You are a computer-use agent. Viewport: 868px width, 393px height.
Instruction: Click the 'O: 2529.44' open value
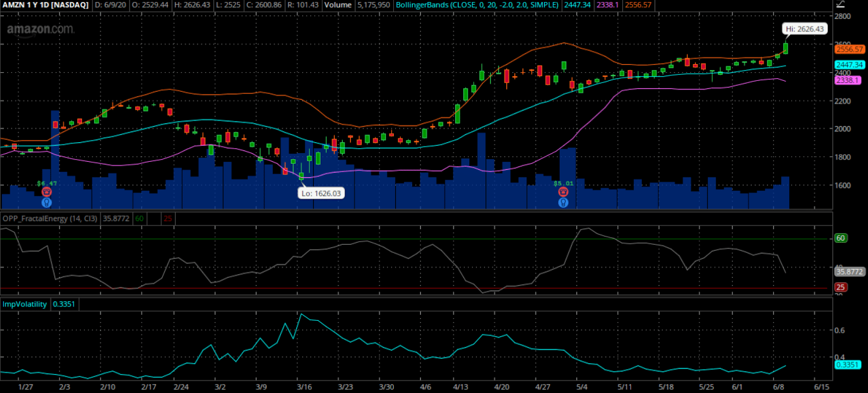(x=150, y=5)
